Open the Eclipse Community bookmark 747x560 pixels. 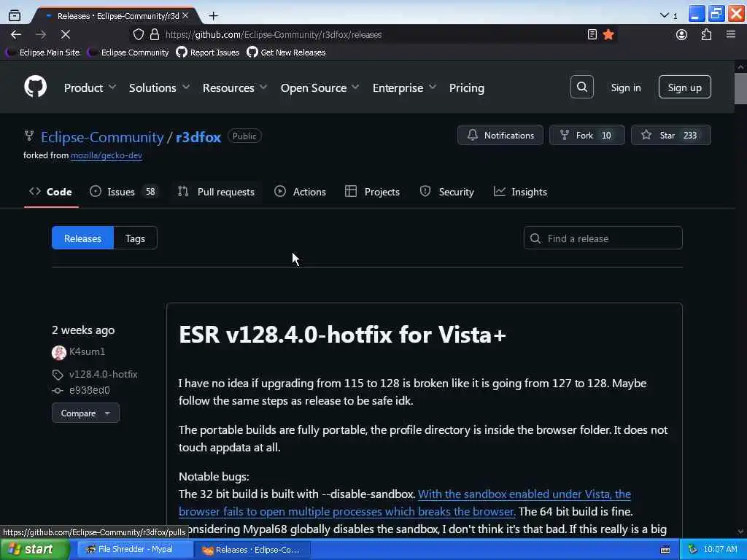tap(128, 52)
